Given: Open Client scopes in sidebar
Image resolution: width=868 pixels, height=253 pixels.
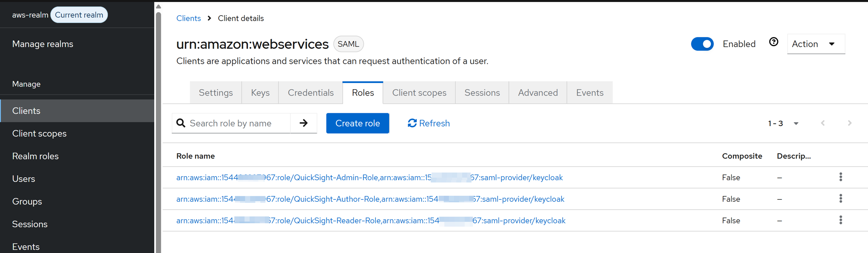Looking at the screenshot, I should click(77, 134).
